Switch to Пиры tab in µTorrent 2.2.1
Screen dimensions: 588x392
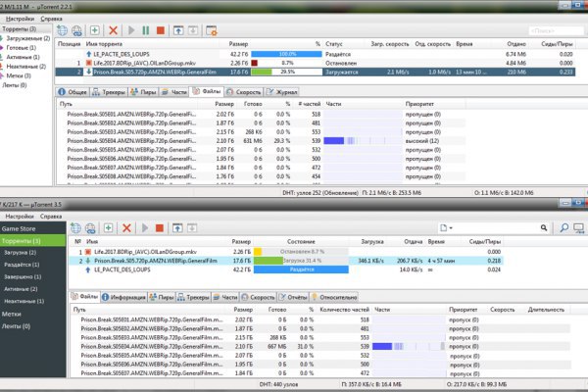coord(143,91)
